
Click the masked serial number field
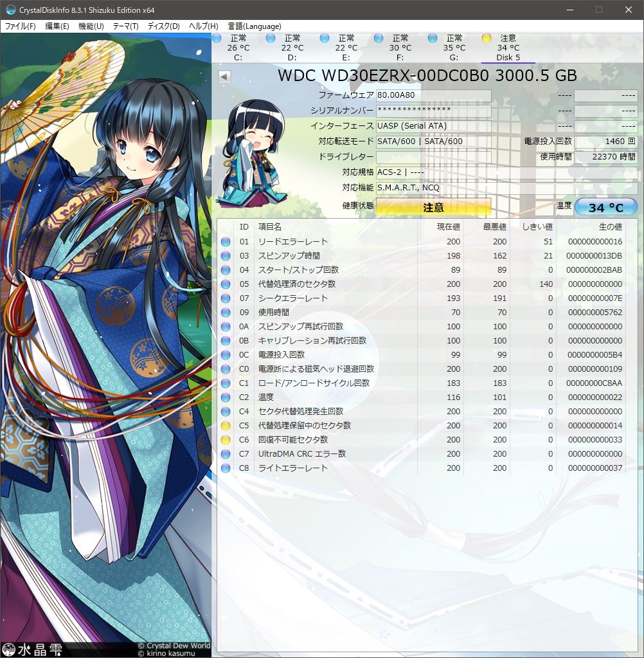tap(434, 111)
